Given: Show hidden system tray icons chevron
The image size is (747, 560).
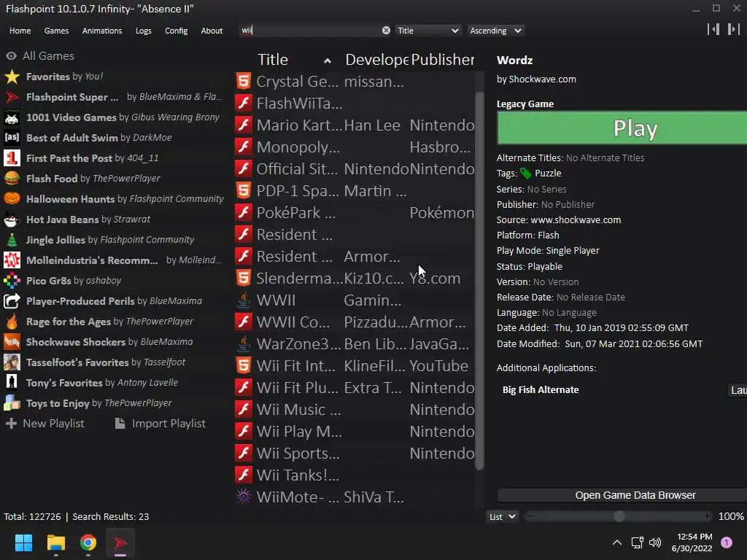Looking at the screenshot, I should click(x=617, y=542).
